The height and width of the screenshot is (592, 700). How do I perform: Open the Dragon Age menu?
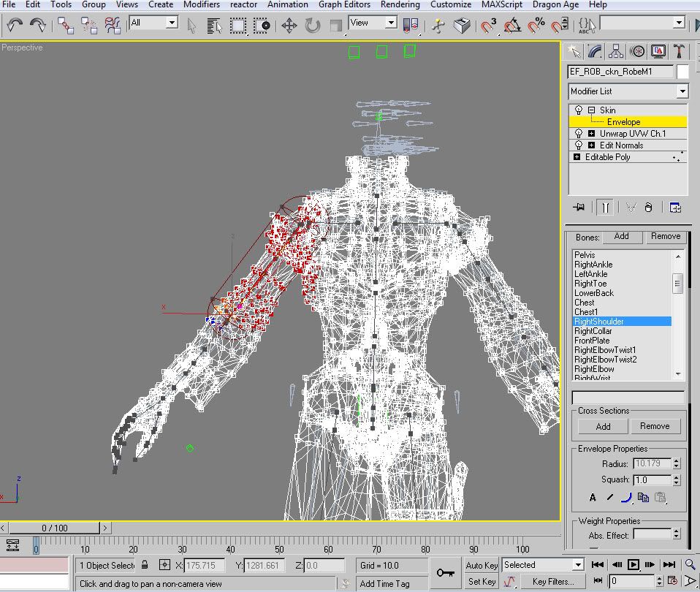tap(555, 4)
